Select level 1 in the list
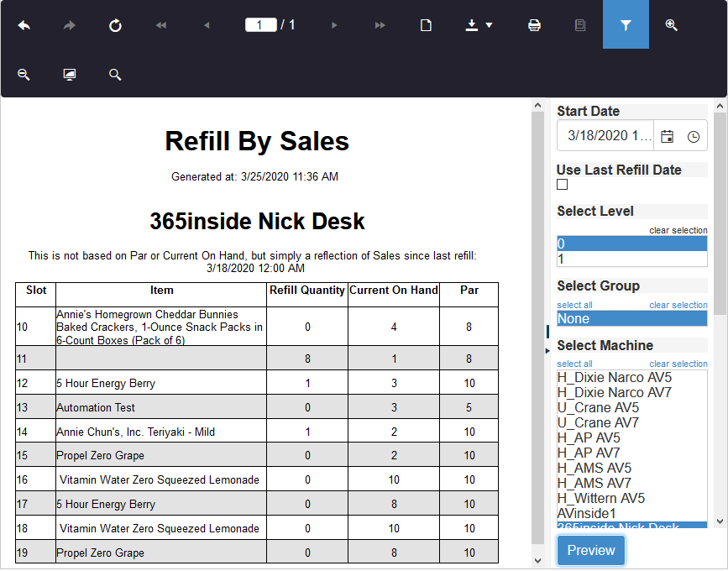This screenshot has height=571, width=728. (x=632, y=259)
